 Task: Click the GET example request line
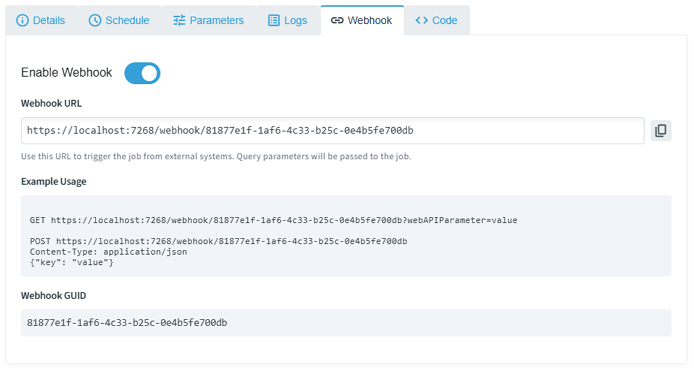click(274, 220)
